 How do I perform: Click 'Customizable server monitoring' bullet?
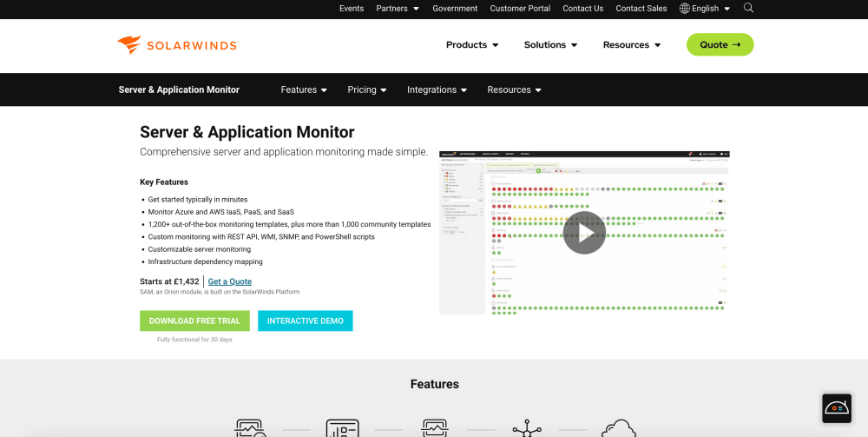[x=200, y=249]
